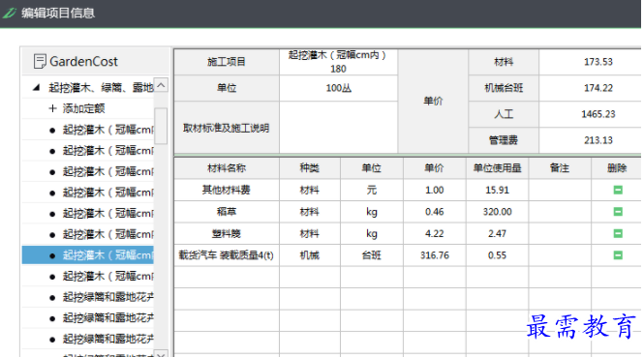This screenshot has height=357, width=644.
Task: Click 添加定额 to add a quota
Action: (x=84, y=108)
